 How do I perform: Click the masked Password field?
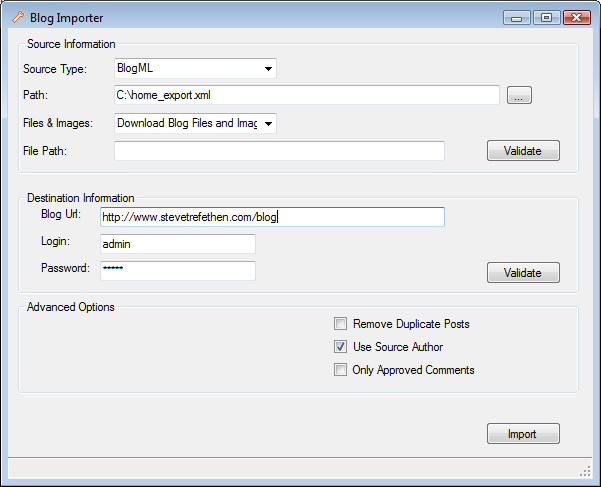(x=178, y=271)
